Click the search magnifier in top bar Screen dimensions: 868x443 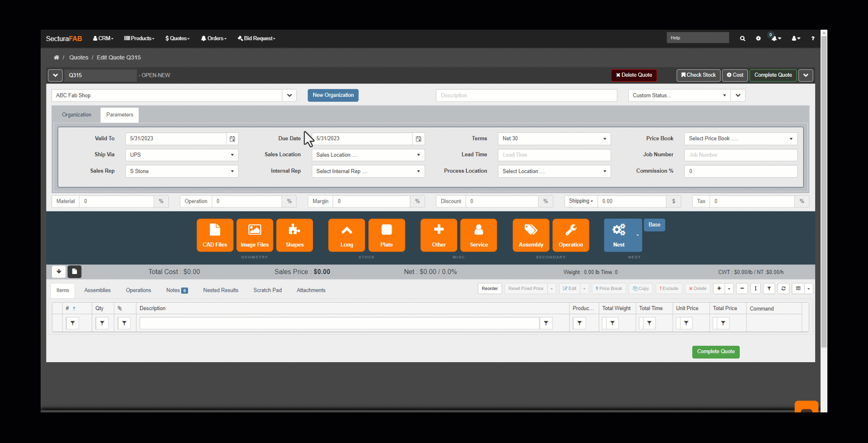pyautogui.click(x=743, y=38)
